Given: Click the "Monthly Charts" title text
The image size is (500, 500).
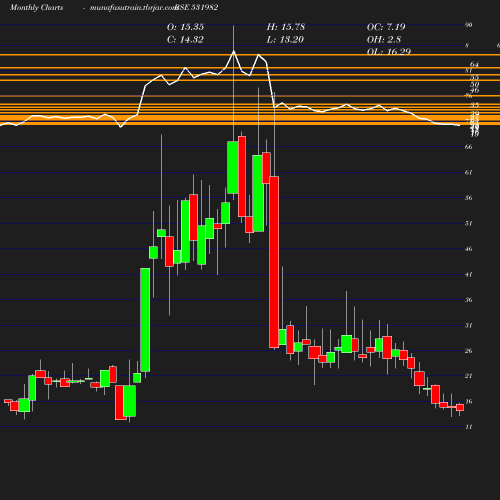Looking at the screenshot, I should pos(37,8).
